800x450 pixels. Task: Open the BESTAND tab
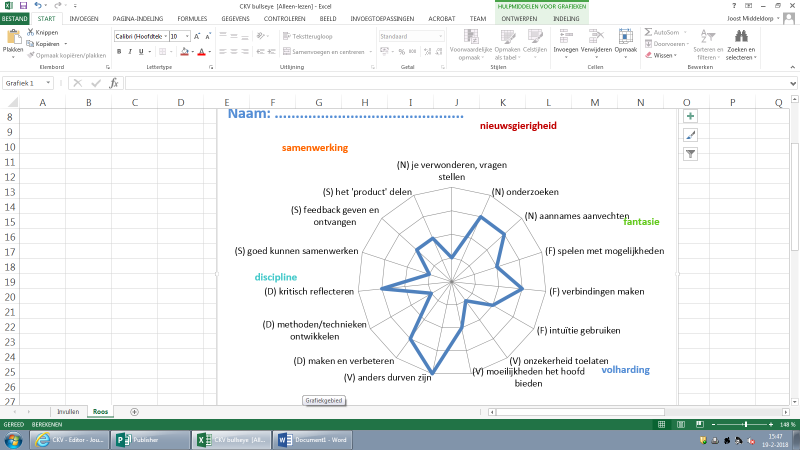click(14, 18)
